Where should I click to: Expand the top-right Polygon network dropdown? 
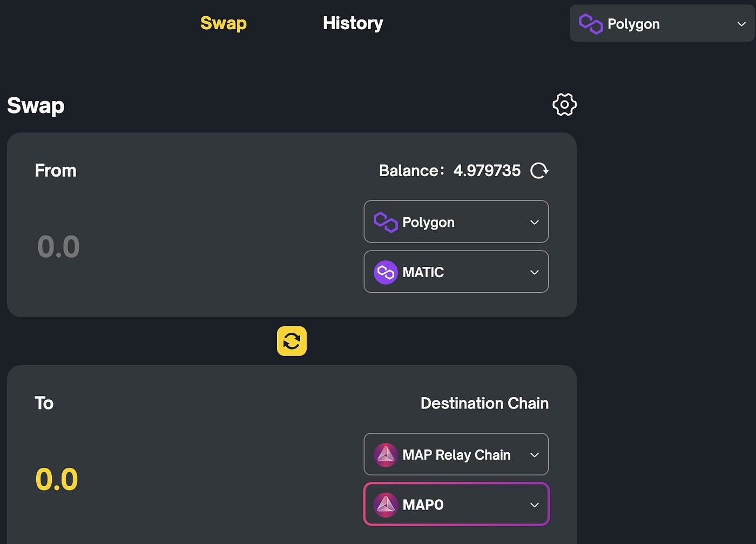pos(741,24)
